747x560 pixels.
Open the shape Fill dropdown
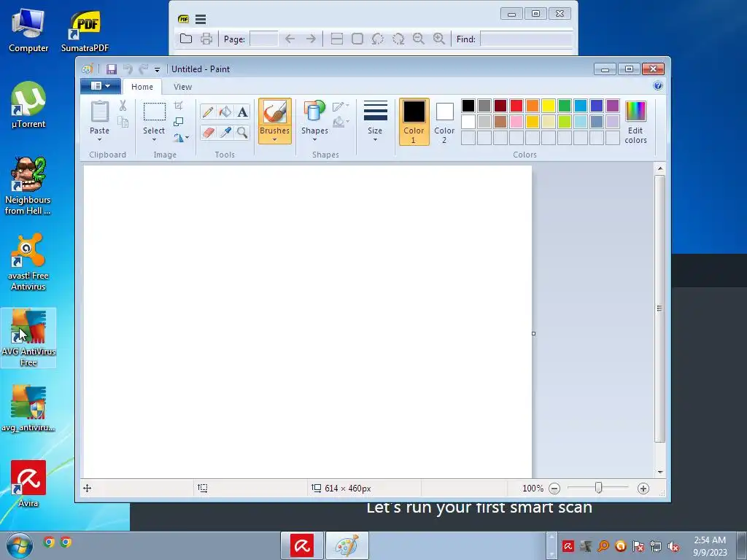(341, 122)
